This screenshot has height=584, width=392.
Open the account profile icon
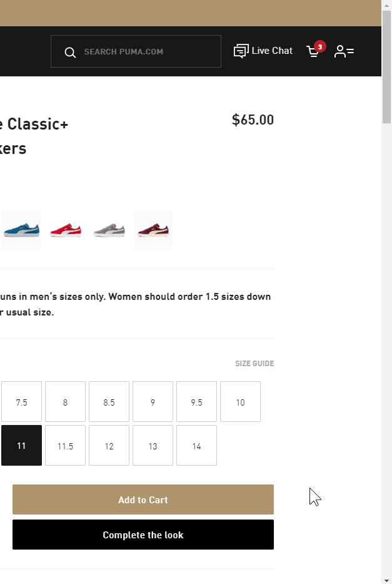[343, 51]
